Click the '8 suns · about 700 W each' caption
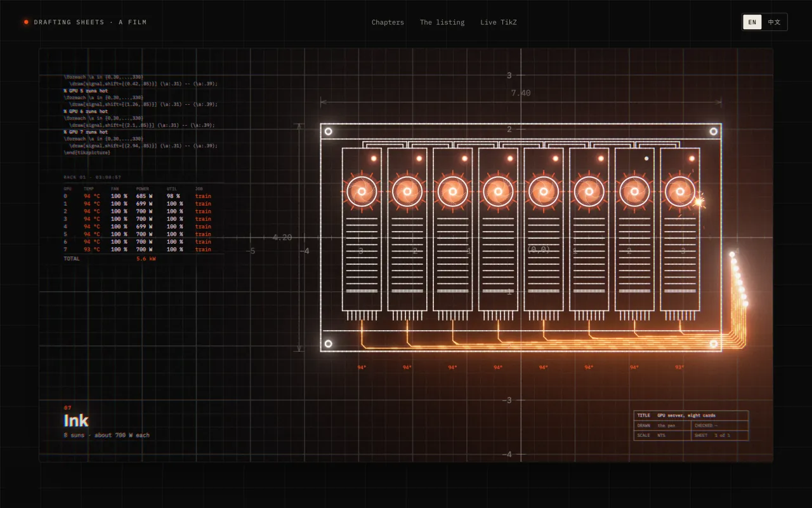This screenshot has height=508, width=812. pyautogui.click(x=107, y=435)
